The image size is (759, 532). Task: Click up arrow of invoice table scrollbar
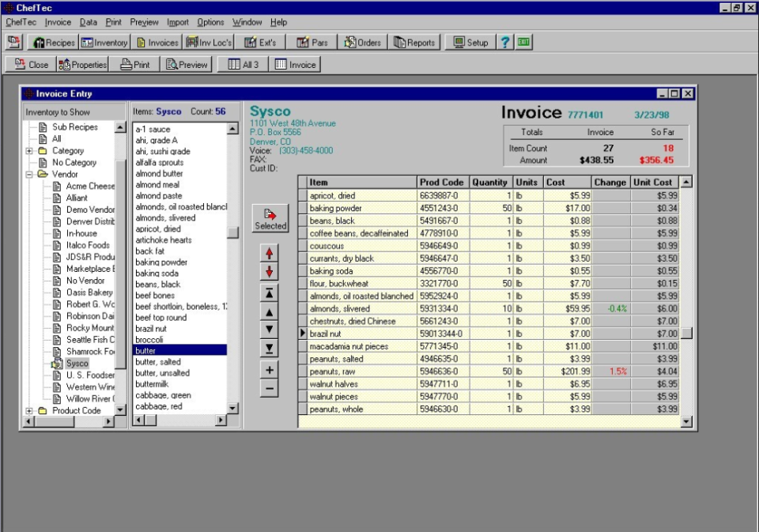686,182
